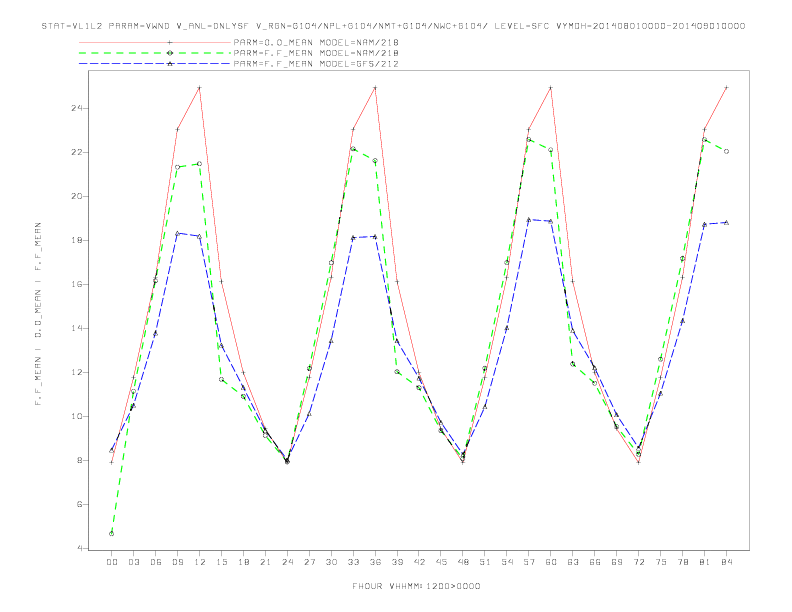Click x-axis forecast hour label 06

pyautogui.click(x=156, y=562)
